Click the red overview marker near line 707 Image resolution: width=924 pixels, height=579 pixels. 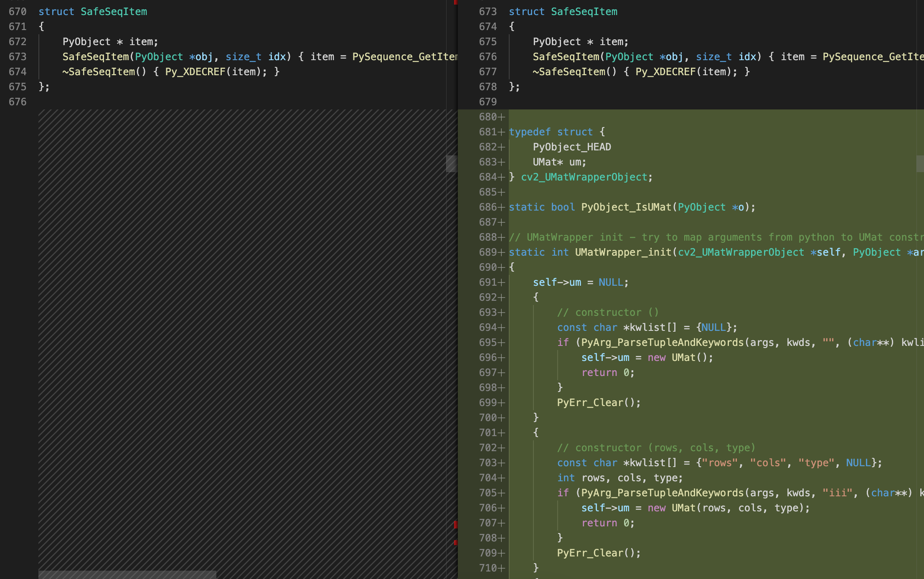pyautogui.click(x=455, y=525)
